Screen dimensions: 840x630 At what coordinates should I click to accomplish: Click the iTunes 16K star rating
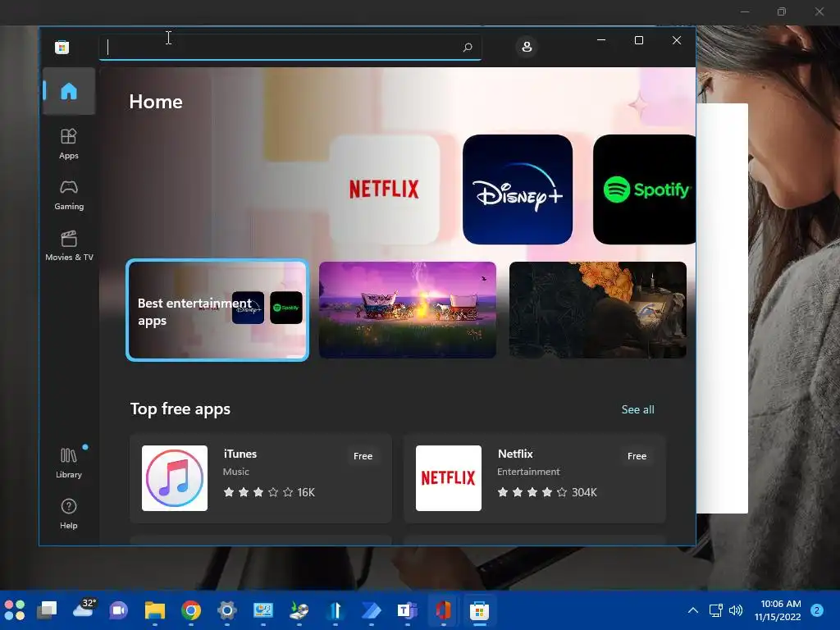pos(269,492)
